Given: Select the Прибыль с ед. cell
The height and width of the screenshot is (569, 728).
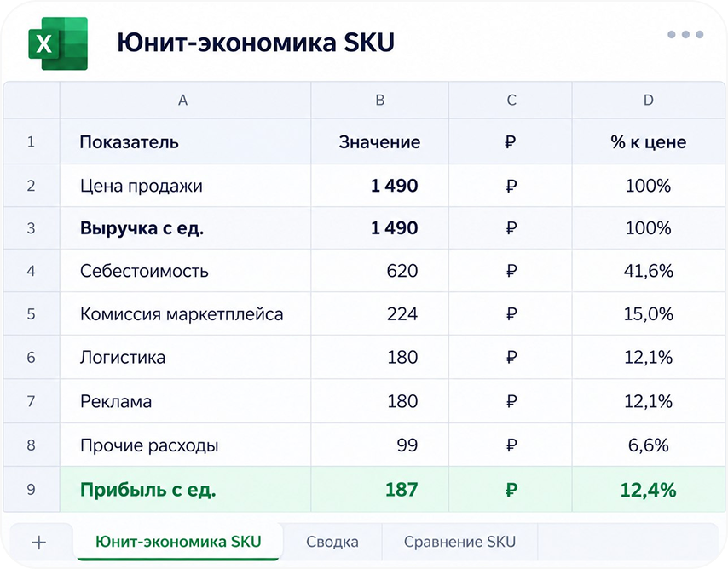Looking at the screenshot, I should (x=185, y=490).
